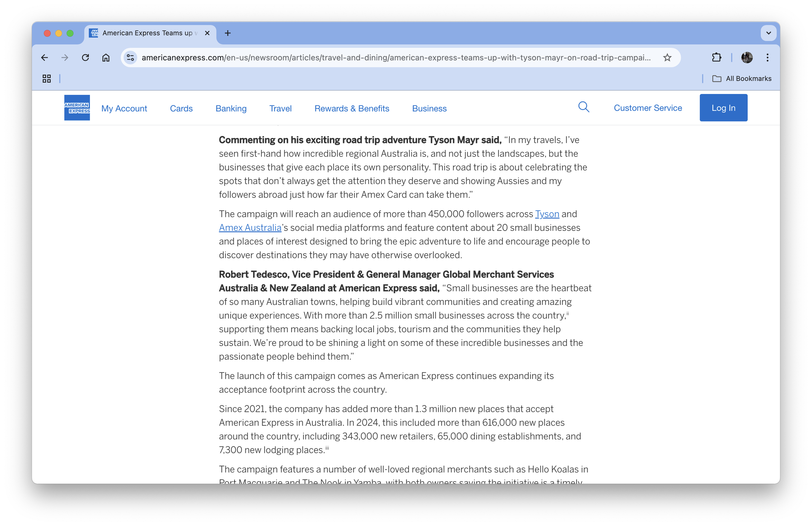This screenshot has width=812, height=526.
Task: Click the yellow macOS minimize button
Action: coord(59,33)
